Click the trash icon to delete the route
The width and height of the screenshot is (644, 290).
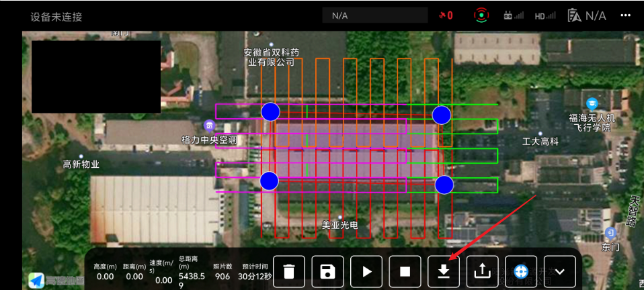[x=289, y=271]
